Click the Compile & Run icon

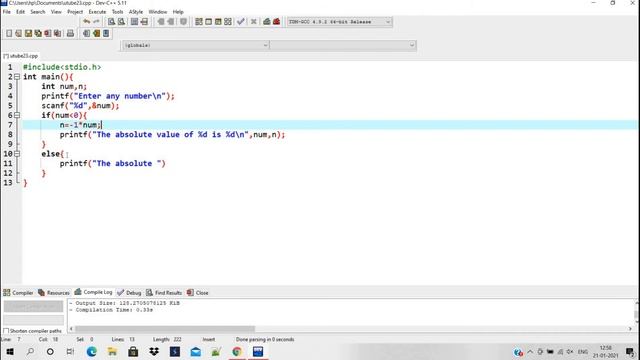(218, 22)
